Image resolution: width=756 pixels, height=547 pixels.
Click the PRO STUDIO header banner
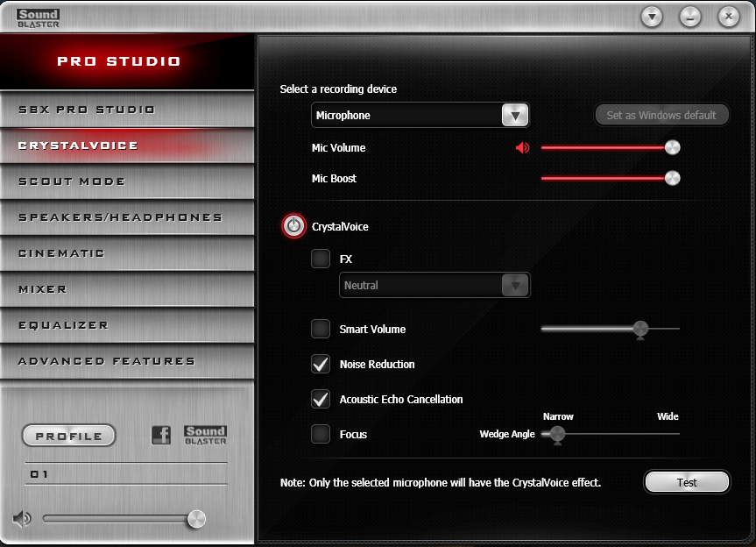[127, 61]
